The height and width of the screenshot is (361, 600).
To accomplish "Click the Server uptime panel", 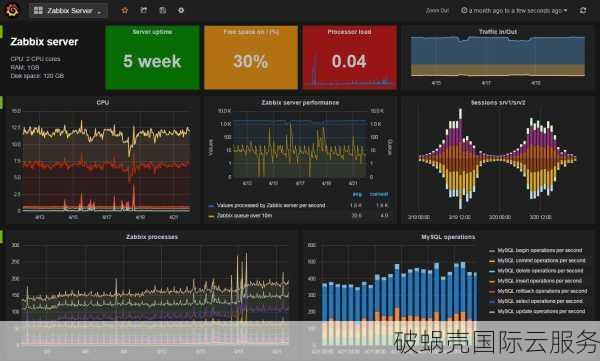I will pyautogui.click(x=152, y=57).
